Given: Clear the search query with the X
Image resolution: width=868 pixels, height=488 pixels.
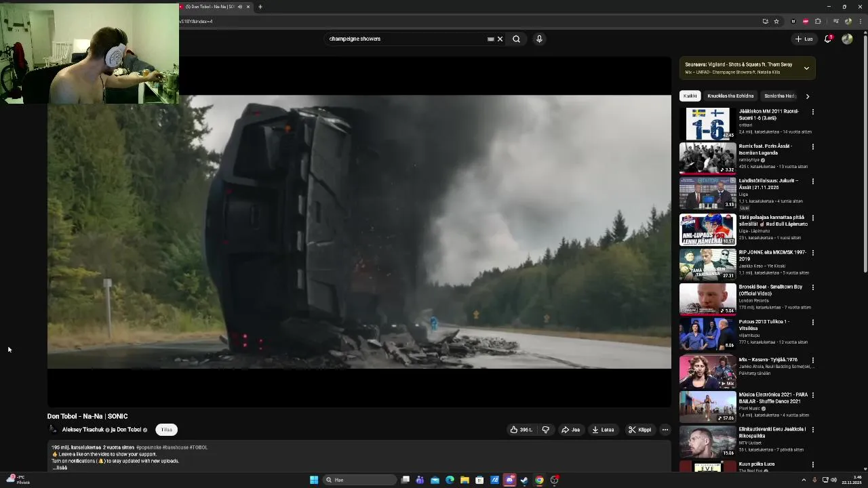Looking at the screenshot, I should (500, 39).
